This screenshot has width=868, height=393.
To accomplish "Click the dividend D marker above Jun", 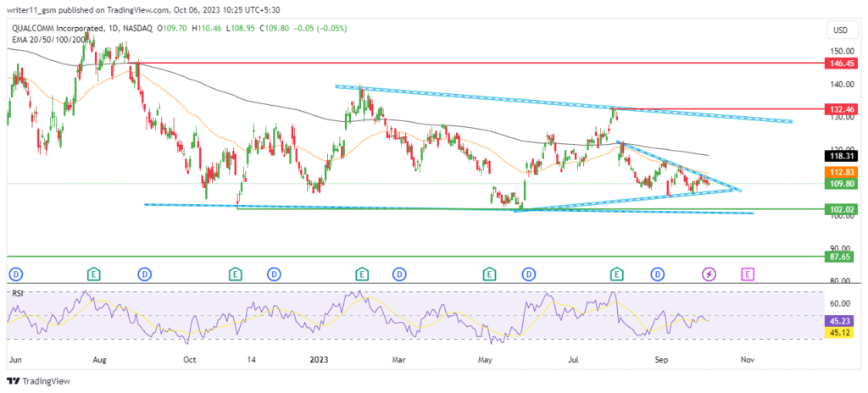I will [14, 274].
